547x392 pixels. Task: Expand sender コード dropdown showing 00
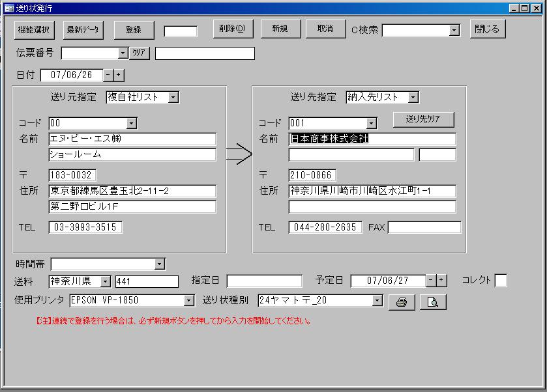coord(131,123)
